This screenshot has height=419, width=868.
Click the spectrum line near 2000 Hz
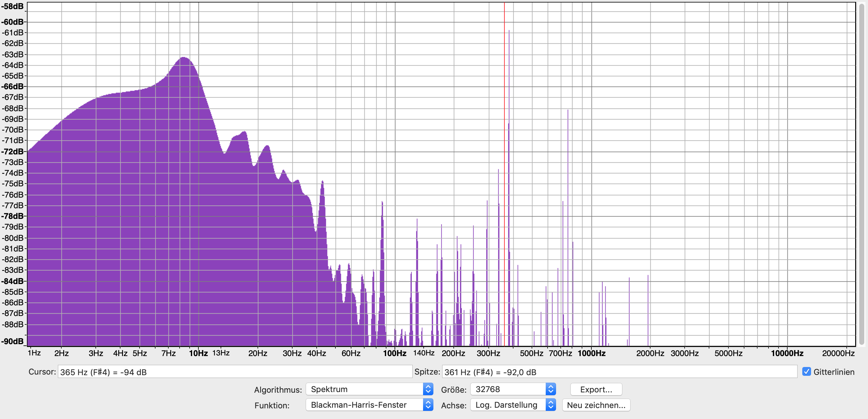coord(648,310)
